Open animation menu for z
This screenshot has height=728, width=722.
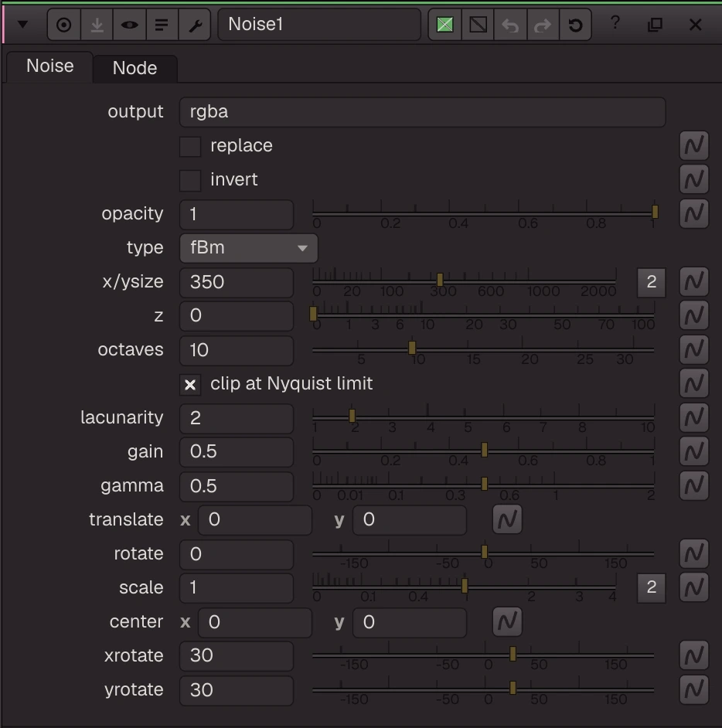pos(694,316)
